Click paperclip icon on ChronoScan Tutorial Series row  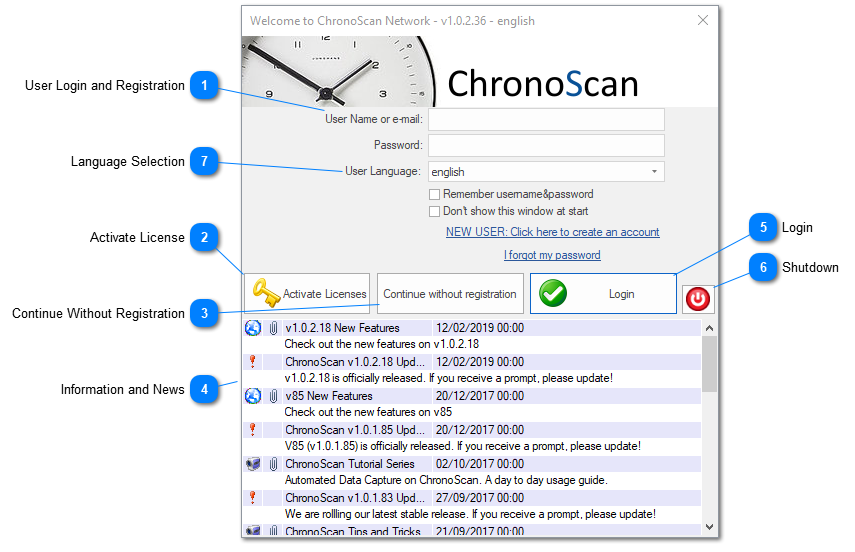coord(273,464)
